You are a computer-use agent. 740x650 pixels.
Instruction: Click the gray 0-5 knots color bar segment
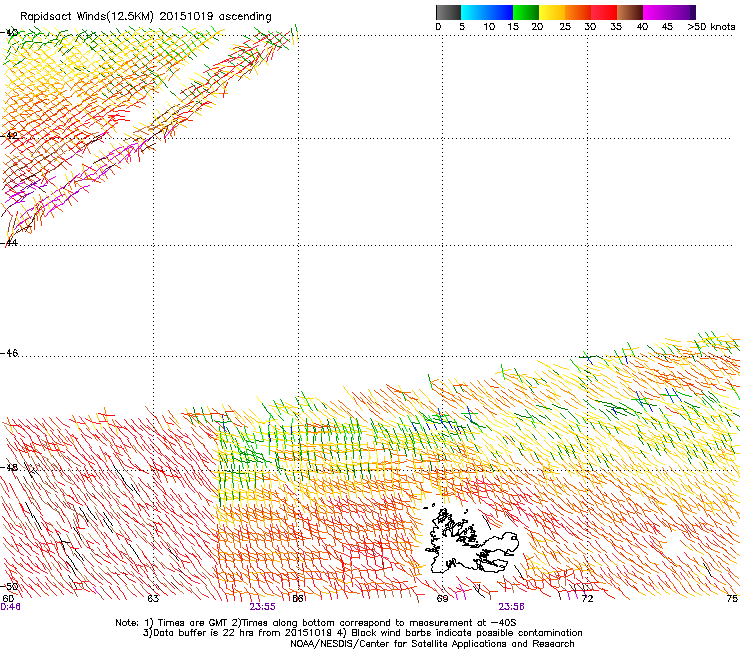448,12
